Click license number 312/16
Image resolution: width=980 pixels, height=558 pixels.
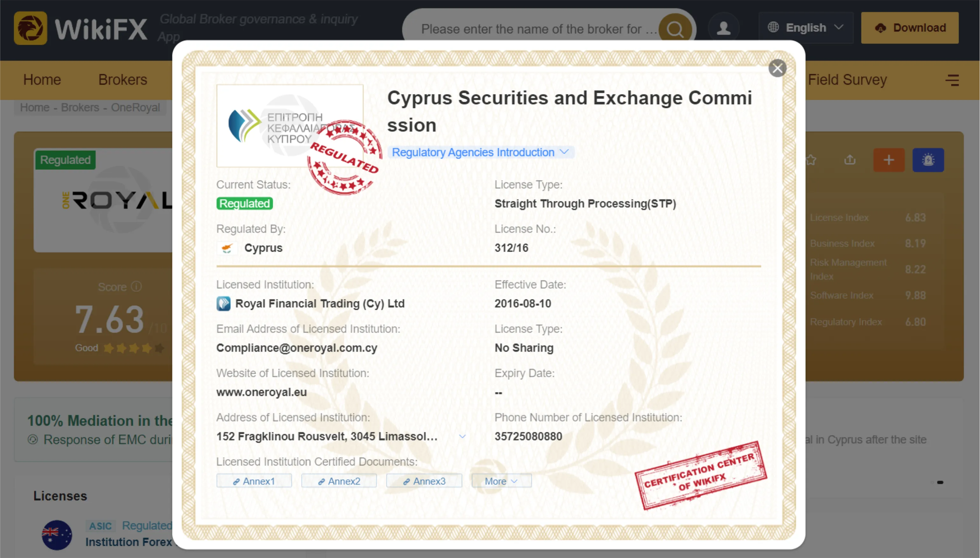point(511,248)
